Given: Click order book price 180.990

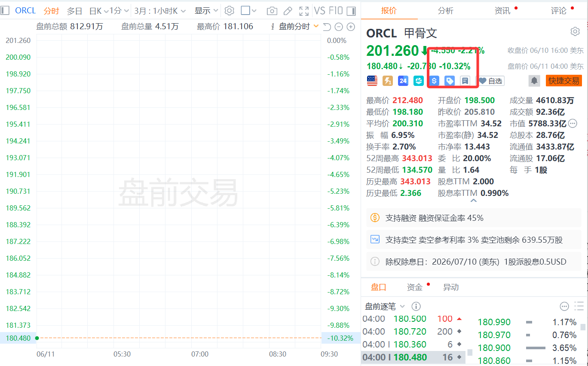Looking at the screenshot, I should [494, 322].
